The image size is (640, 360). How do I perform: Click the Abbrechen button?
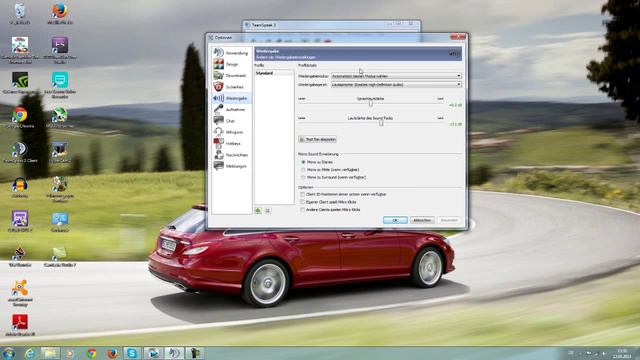tap(422, 220)
